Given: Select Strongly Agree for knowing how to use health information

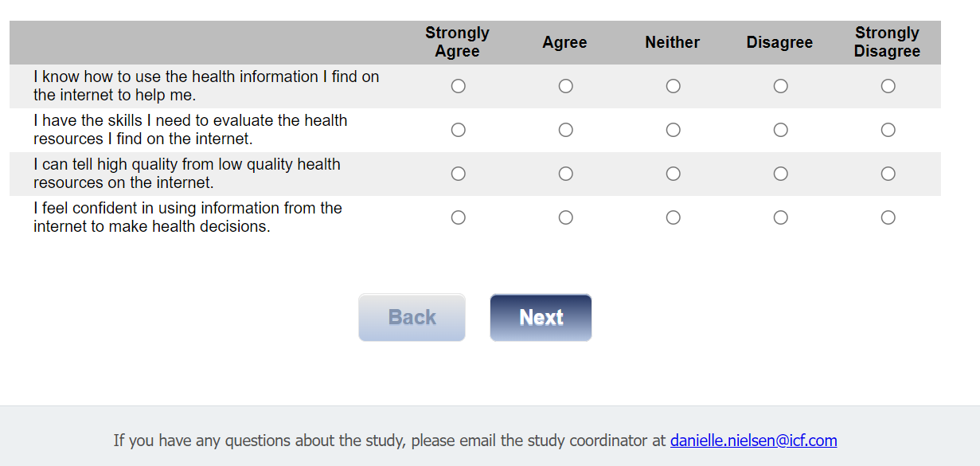Looking at the screenshot, I should coord(458,86).
